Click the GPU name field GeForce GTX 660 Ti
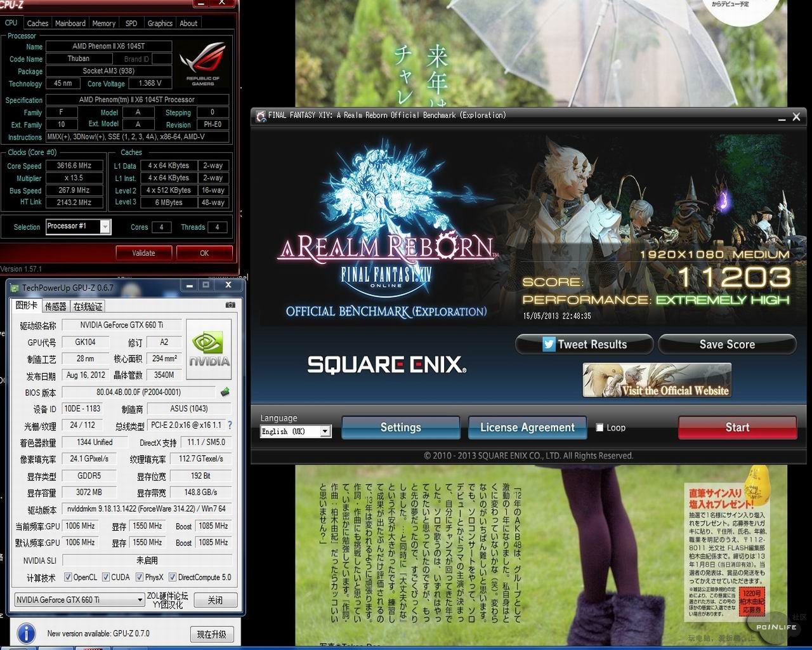Image resolution: width=812 pixels, height=650 pixels. pos(121,325)
